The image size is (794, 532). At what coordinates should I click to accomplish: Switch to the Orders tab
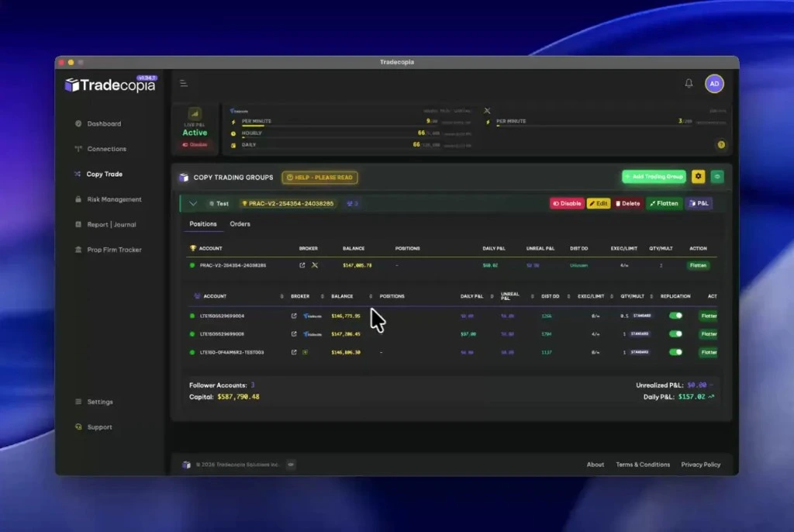pos(240,224)
